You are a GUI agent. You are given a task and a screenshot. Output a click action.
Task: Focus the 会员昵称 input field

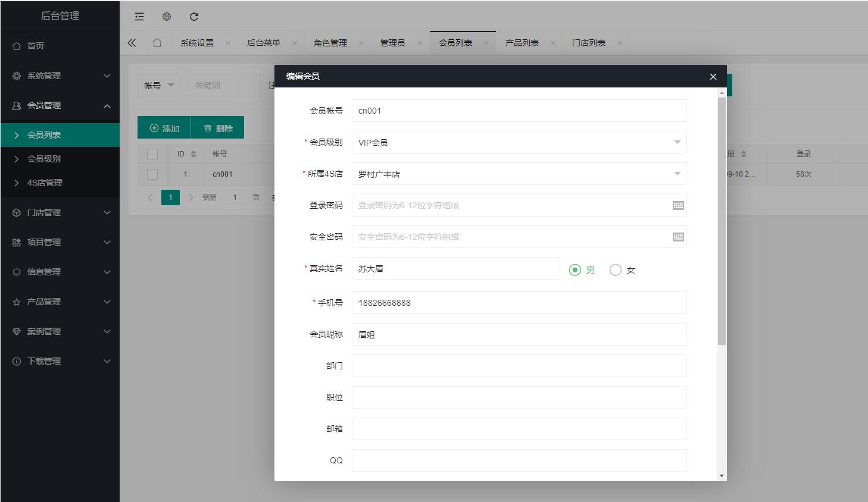pyautogui.click(x=519, y=334)
